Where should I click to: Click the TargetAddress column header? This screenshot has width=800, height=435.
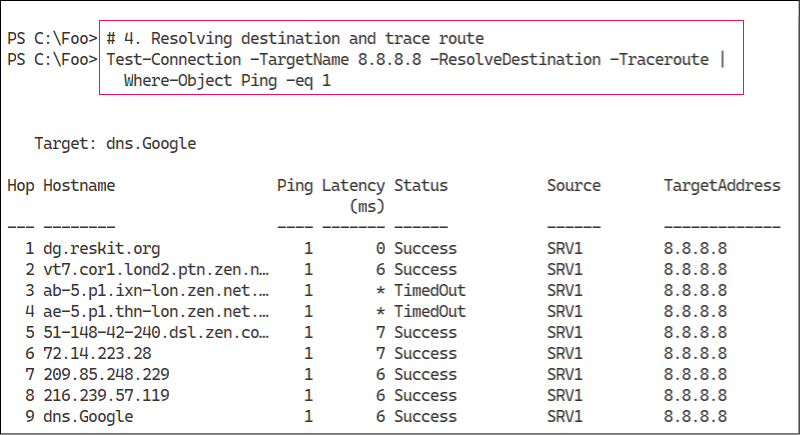pyautogui.click(x=721, y=186)
